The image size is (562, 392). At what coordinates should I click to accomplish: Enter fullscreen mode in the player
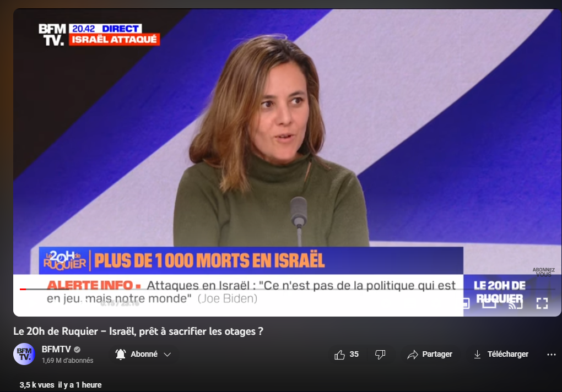(x=542, y=303)
